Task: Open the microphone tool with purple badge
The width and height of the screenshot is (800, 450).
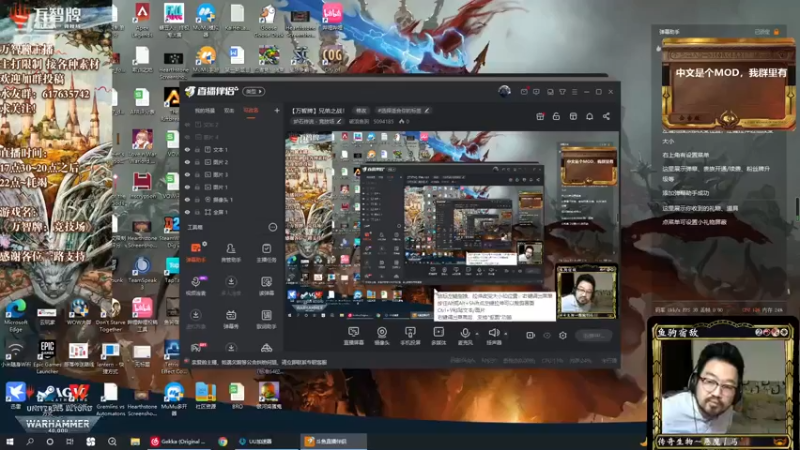Action: 196,285
